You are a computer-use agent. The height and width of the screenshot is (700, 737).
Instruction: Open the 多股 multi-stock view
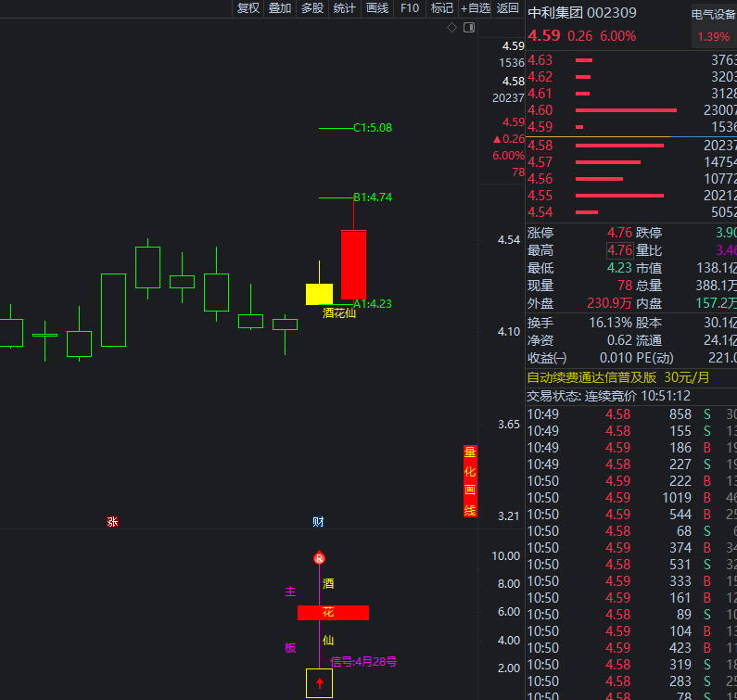pyautogui.click(x=312, y=8)
